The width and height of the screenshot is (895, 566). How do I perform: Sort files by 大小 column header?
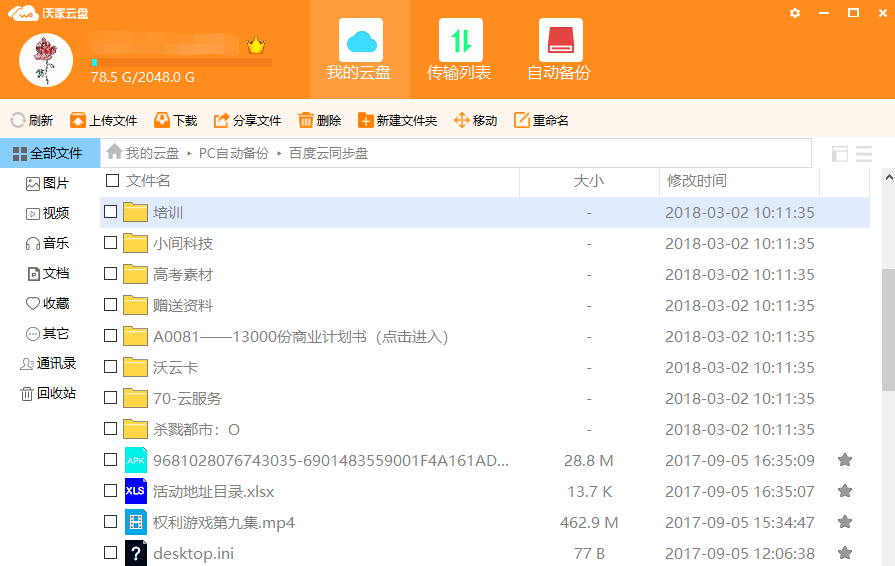coord(588,181)
